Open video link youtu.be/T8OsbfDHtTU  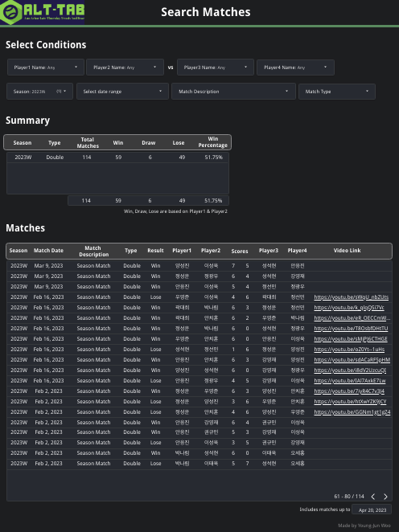(351, 329)
